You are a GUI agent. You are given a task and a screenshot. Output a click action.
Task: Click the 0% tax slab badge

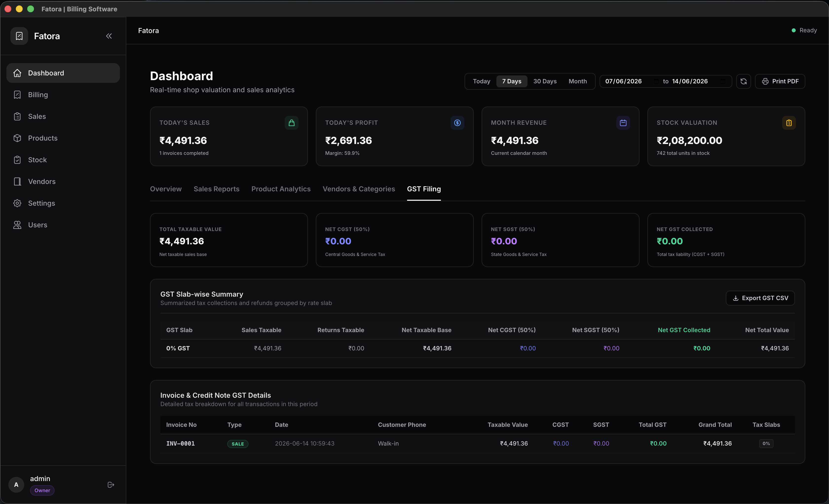(x=766, y=444)
